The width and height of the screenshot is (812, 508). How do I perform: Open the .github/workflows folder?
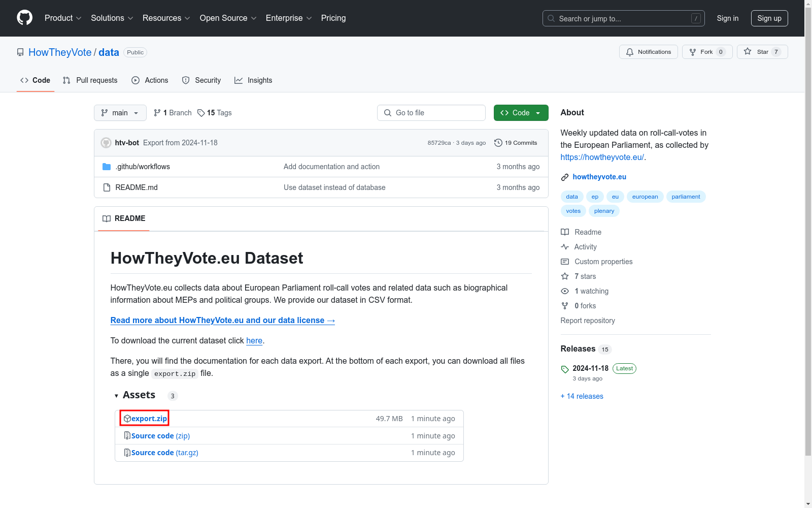[143, 167]
